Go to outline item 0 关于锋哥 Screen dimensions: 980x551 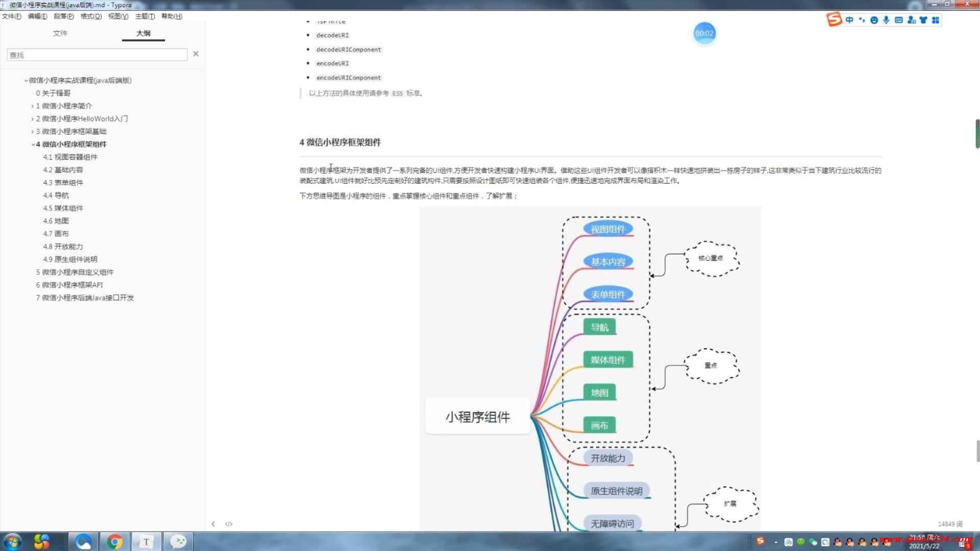53,93
